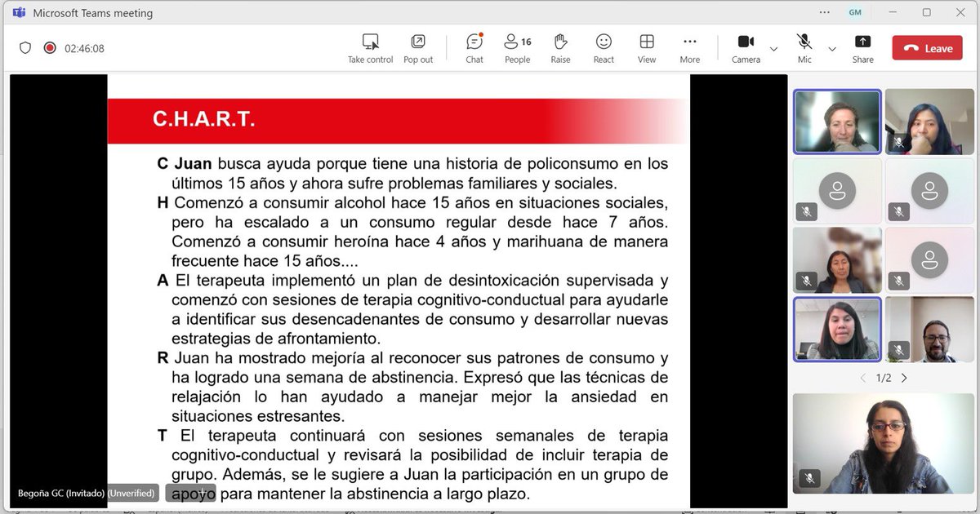Select top-left participant video with purple border
Viewport: 980px width, 514px height.
pyautogui.click(x=838, y=122)
